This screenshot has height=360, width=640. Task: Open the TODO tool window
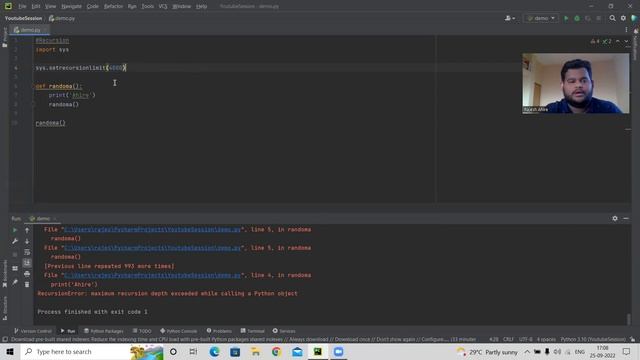pyautogui.click(x=142, y=331)
